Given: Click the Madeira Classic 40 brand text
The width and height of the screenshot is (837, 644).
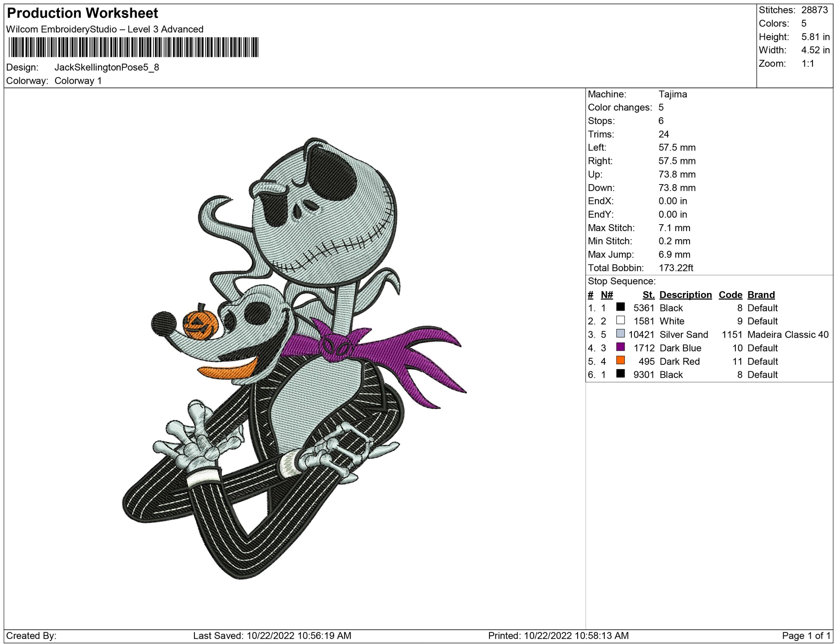Looking at the screenshot, I should [788, 335].
